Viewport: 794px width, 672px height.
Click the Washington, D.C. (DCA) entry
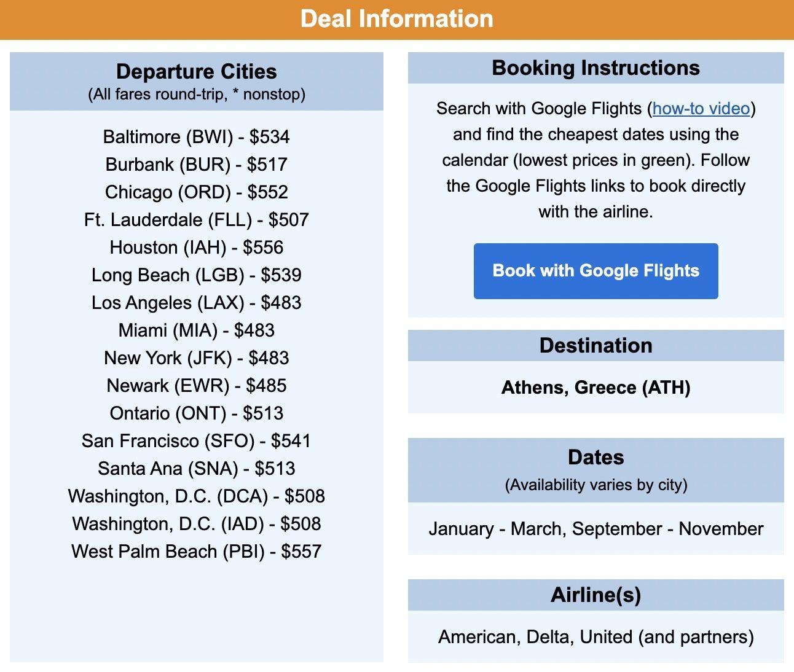[x=197, y=496]
